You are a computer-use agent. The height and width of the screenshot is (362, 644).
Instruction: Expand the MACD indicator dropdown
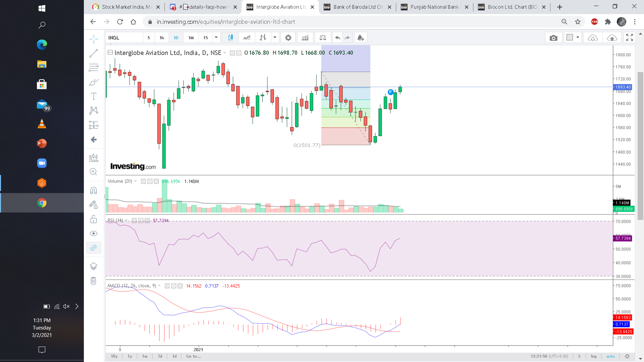159,286
